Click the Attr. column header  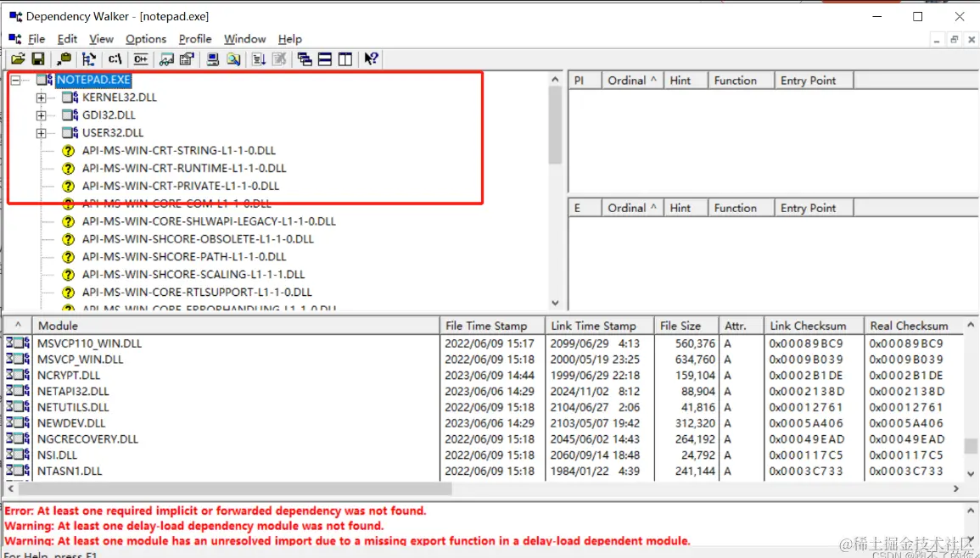pyautogui.click(x=742, y=326)
